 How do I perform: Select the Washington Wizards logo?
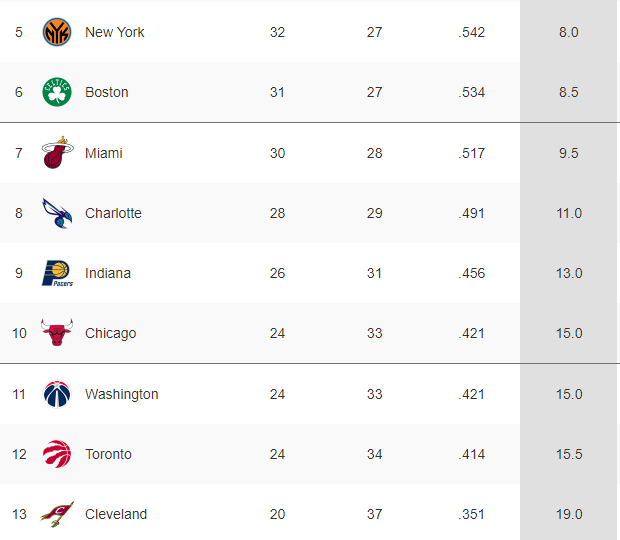coord(57,394)
